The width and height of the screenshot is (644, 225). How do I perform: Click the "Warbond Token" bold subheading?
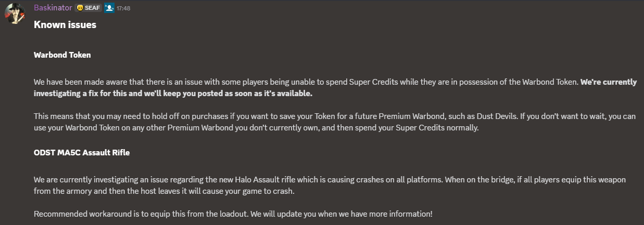pos(62,55)
